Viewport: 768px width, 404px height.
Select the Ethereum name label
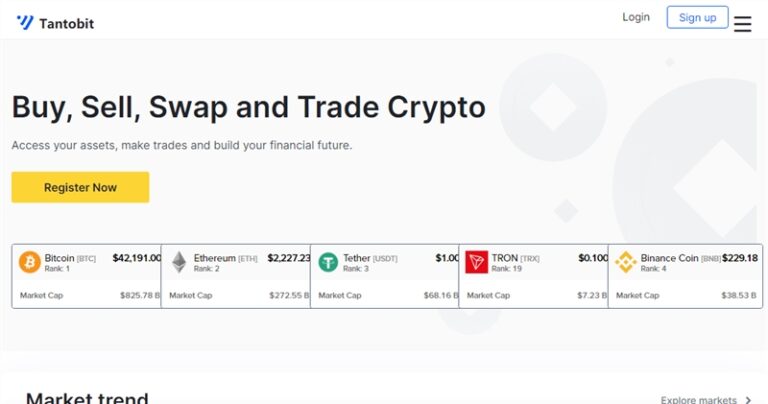(x=214, y=258)
